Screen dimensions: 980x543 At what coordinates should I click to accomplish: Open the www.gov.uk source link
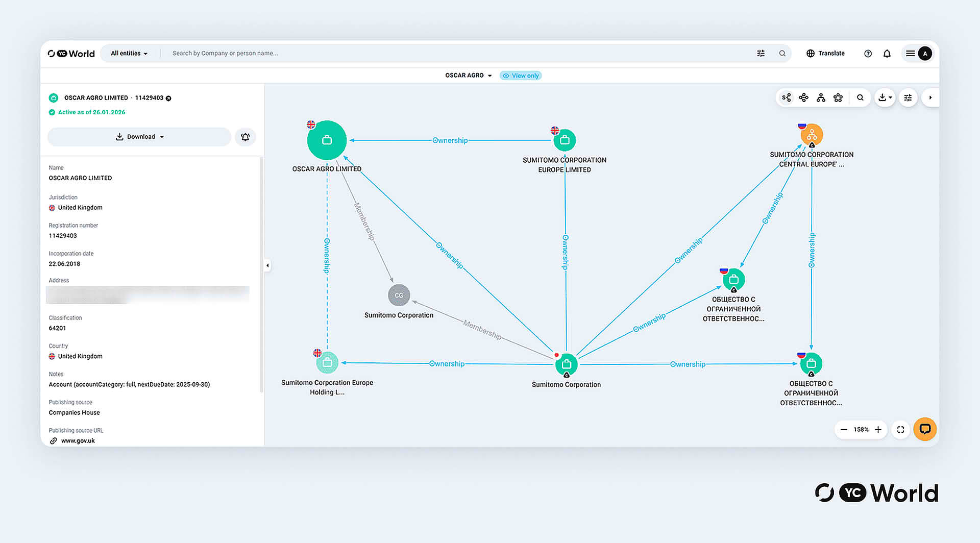pos(78,441)
